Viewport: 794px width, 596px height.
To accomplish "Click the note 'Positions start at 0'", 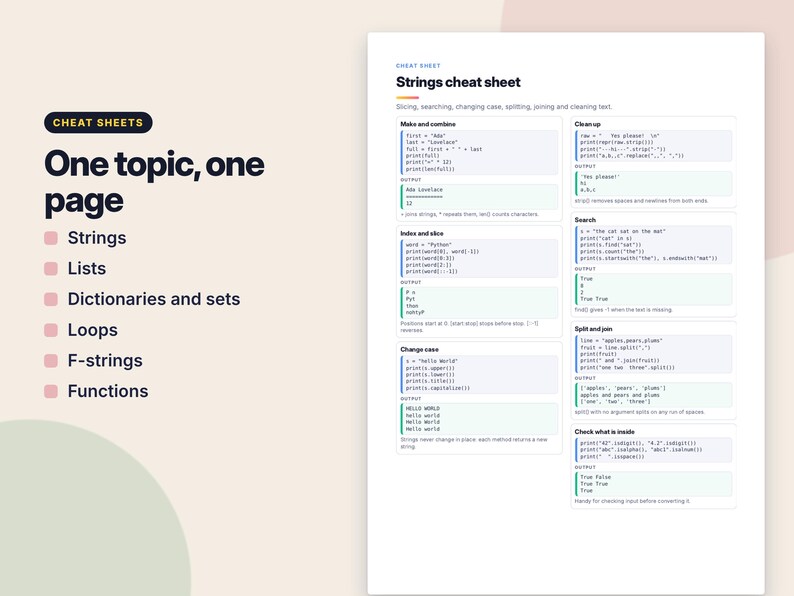I will point(469,327).
